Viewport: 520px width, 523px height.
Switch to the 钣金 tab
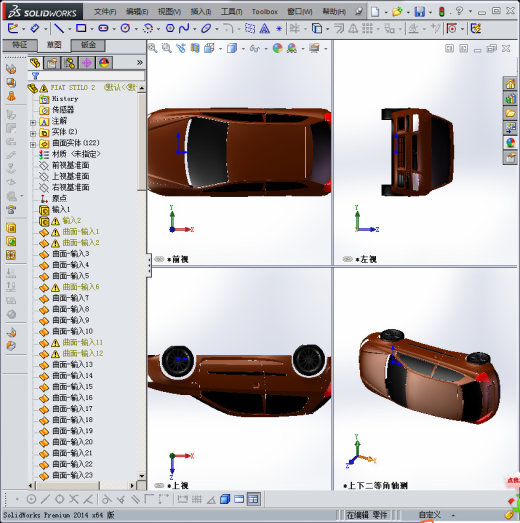pyautogui.click(x=88, y=45)
